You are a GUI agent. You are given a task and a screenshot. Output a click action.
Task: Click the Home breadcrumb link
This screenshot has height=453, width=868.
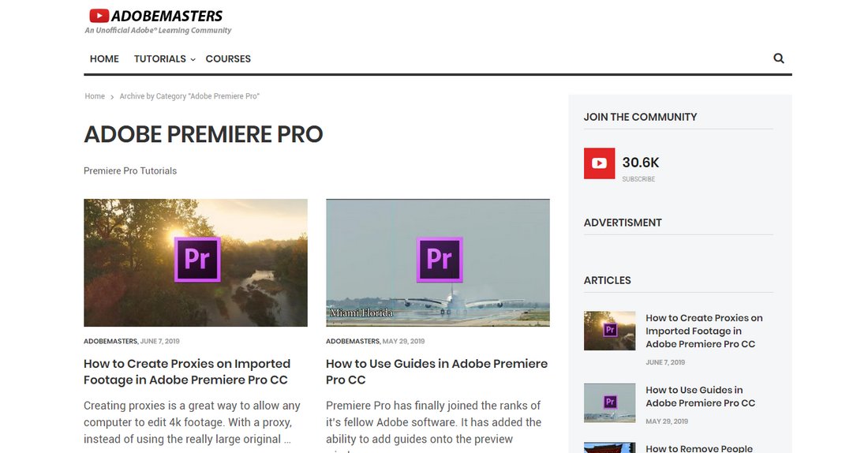pyautogui.click(x=95, y=96)
